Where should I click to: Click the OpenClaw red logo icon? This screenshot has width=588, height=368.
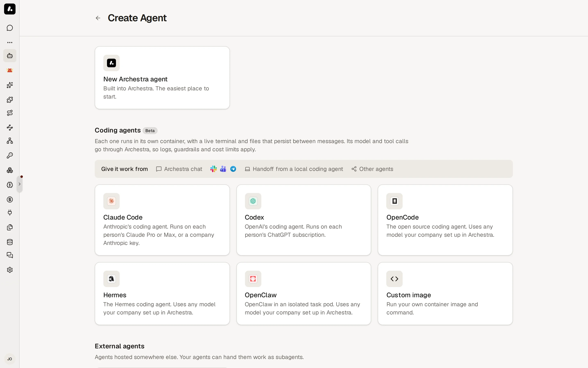pyautogui.click(x=253, y=279)
